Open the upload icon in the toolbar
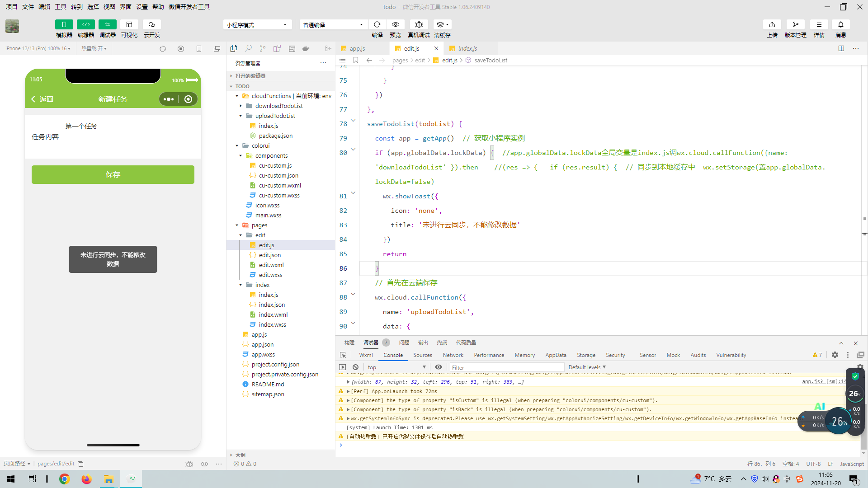The width and height of the screenshot is (868, 488). [x=772, y=24]
